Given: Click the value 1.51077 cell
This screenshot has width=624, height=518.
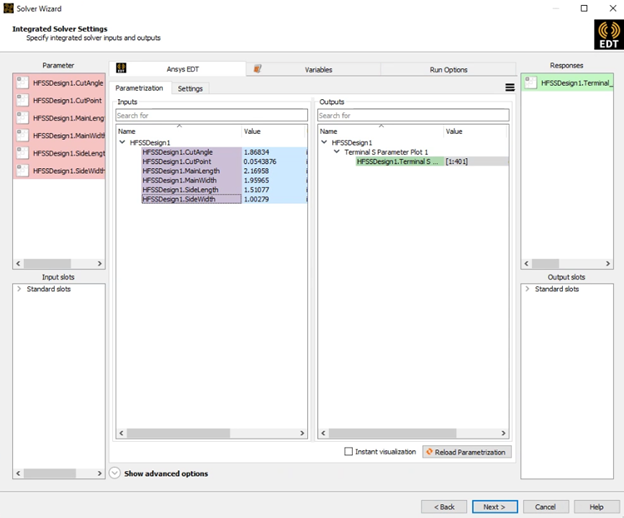Looking at the screenshot, I should (x=274, y=190).
